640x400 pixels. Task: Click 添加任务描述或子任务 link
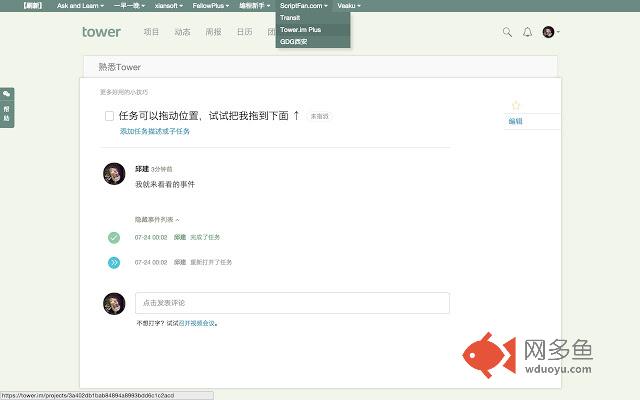tap(154, 131)
